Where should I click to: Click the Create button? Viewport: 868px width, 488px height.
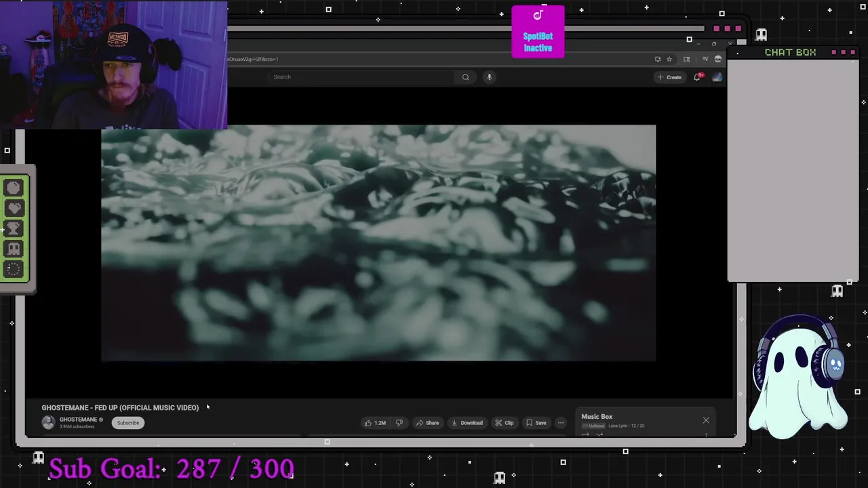pos(669,77)
